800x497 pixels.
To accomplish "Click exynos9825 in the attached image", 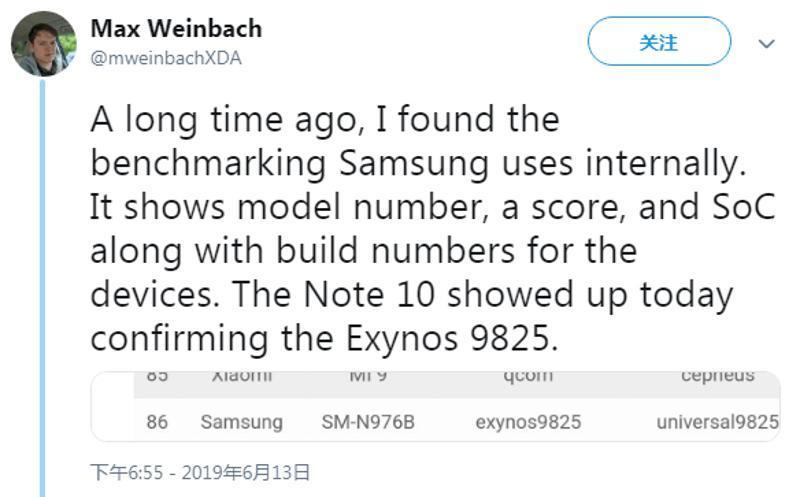I will (x=528, y=422).
